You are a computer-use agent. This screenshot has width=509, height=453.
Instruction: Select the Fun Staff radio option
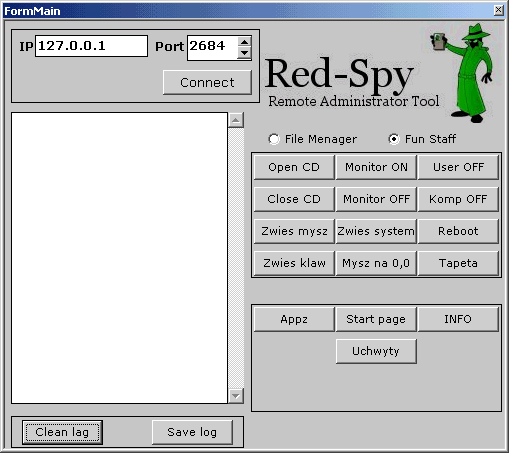394,139
